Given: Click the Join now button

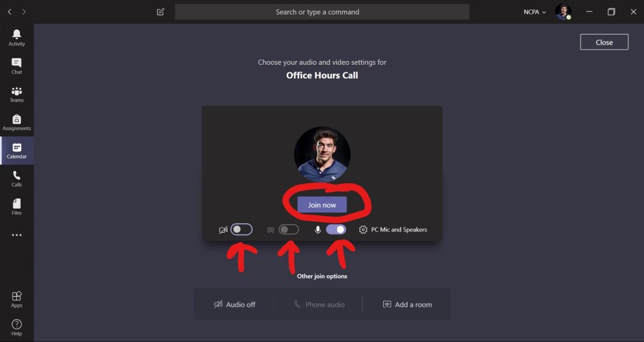Looking at the screenshot, I should tap(322, 205).
